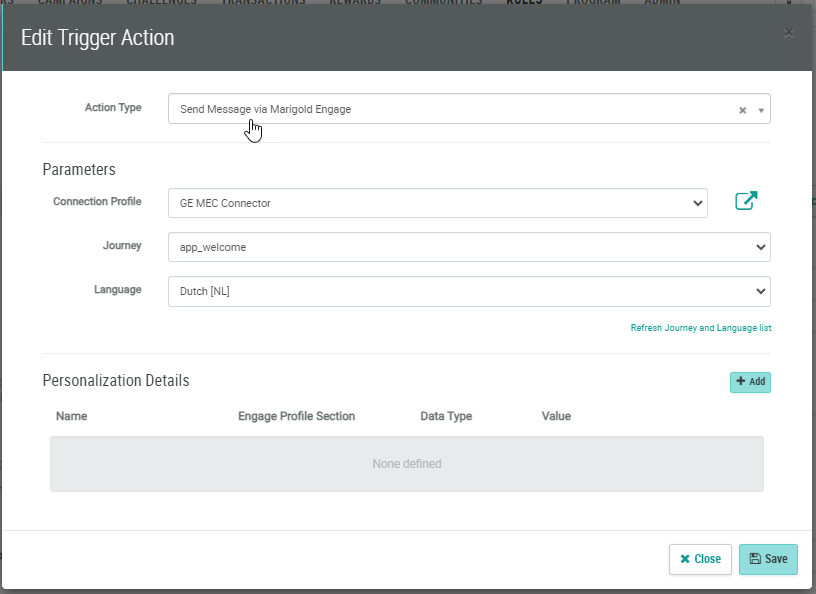Click the Name column header

72,416
